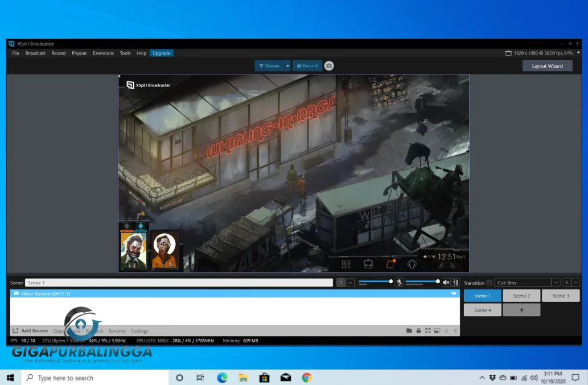This screenshot has height=385, width=588.
Task: Click the scene preset 1 button
Action: pyautogui.click(x=340, y=283)
